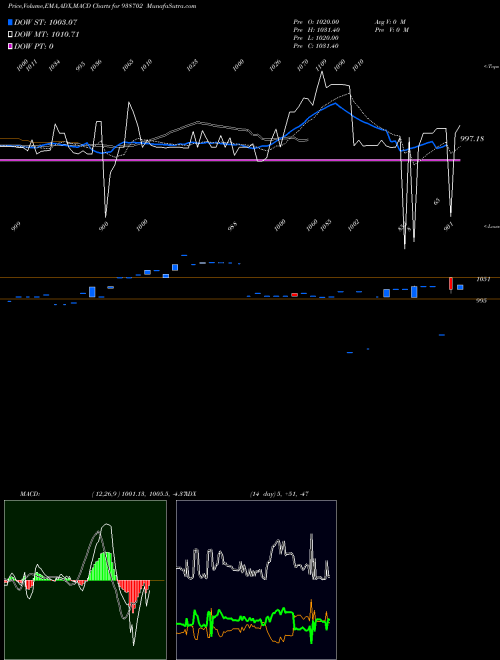Screen dimensions: 500x660
Task: Open the ADX indicator panel
Action: pos(256,580)
